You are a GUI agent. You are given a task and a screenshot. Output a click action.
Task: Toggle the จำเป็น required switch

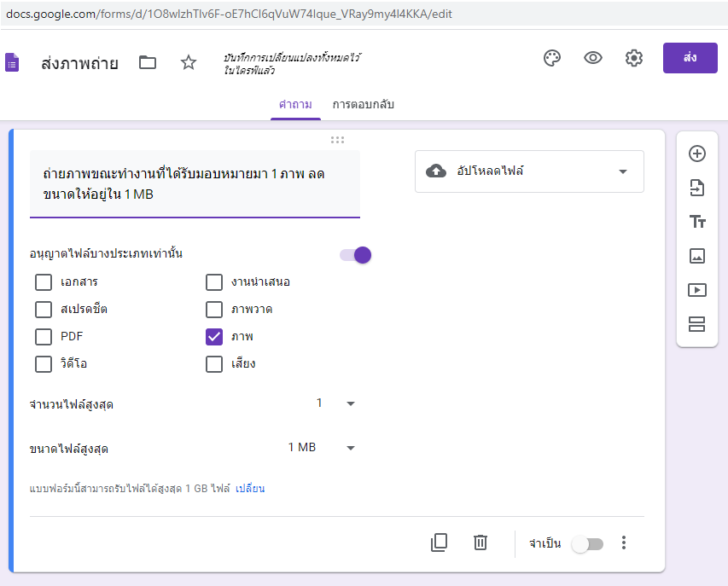[x=587, y=543]
